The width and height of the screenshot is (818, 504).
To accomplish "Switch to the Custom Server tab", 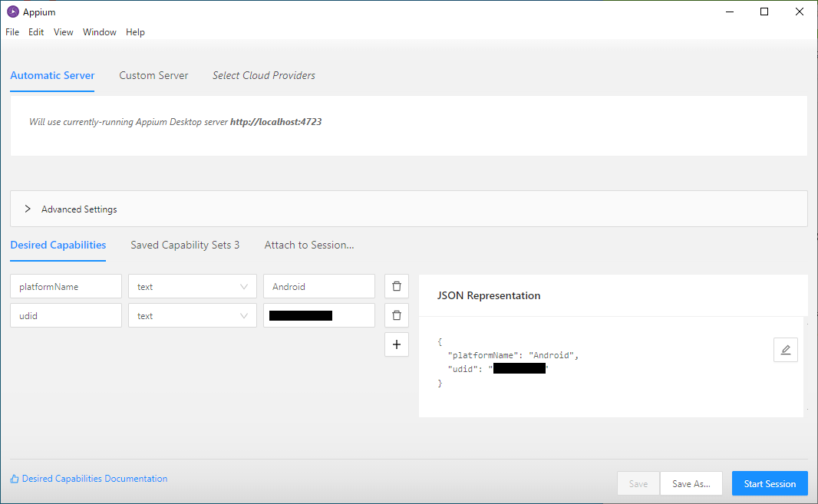I will coord(153,76).
